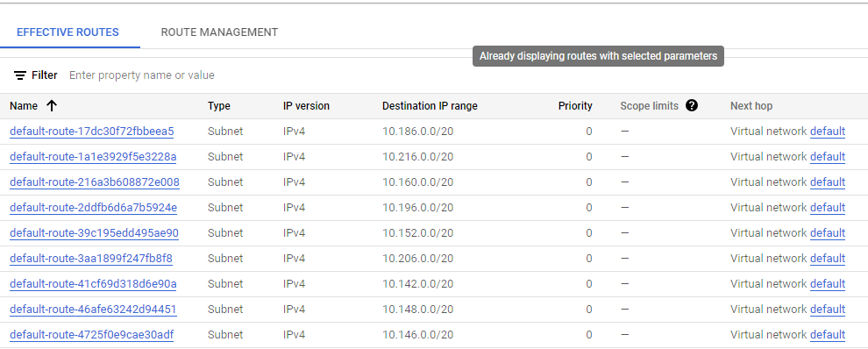Screen dimensions: 868x349
Task: Open default network link for 10.146.0.0/20 route
Action: [828, 335]
